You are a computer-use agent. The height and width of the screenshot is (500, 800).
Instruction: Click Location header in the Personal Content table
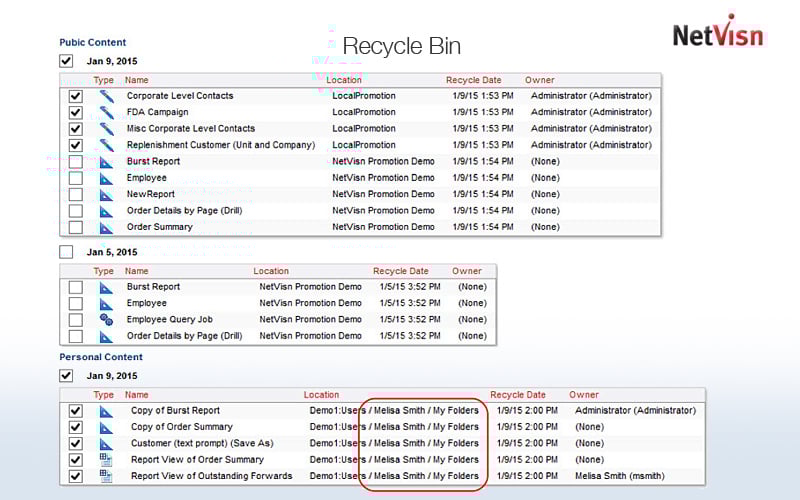point(321,395)
